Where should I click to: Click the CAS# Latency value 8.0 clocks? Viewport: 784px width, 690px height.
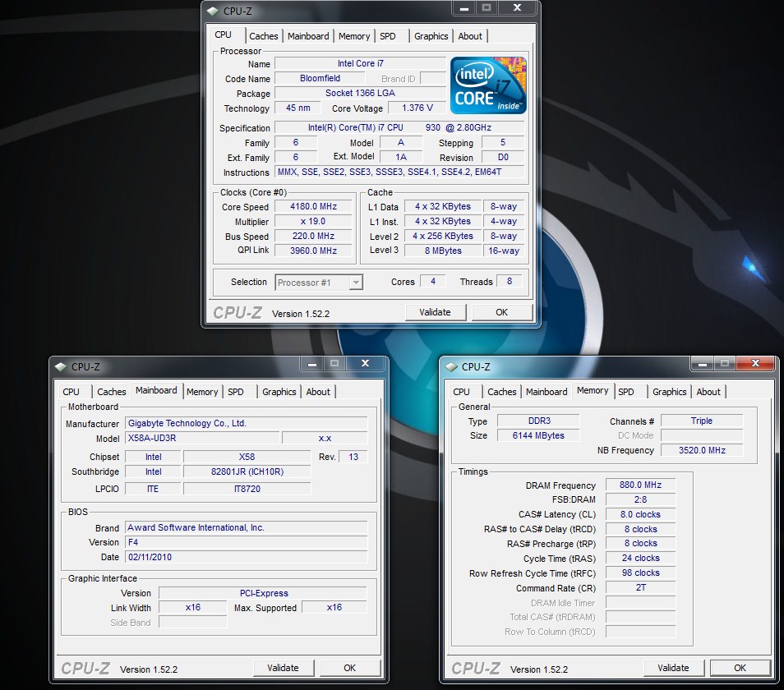point(640,514)
